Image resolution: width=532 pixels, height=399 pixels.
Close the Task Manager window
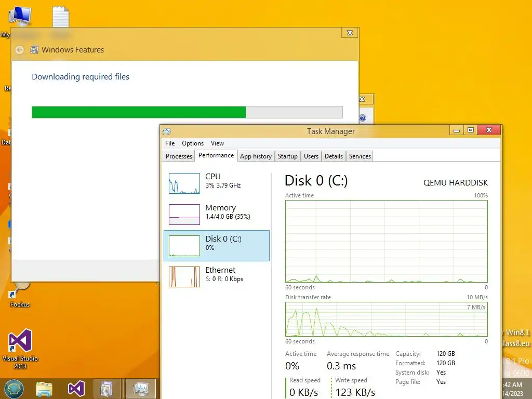[x=489, y=130]
